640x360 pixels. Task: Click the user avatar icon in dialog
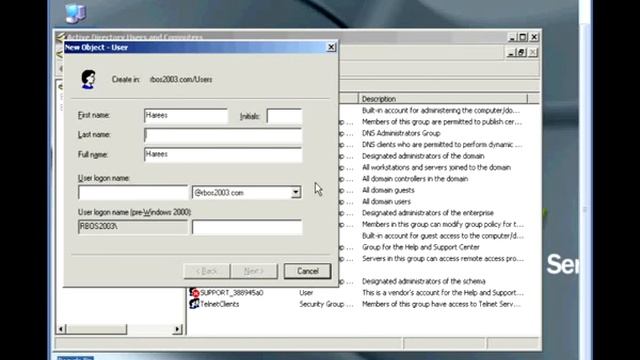point(88,79)
